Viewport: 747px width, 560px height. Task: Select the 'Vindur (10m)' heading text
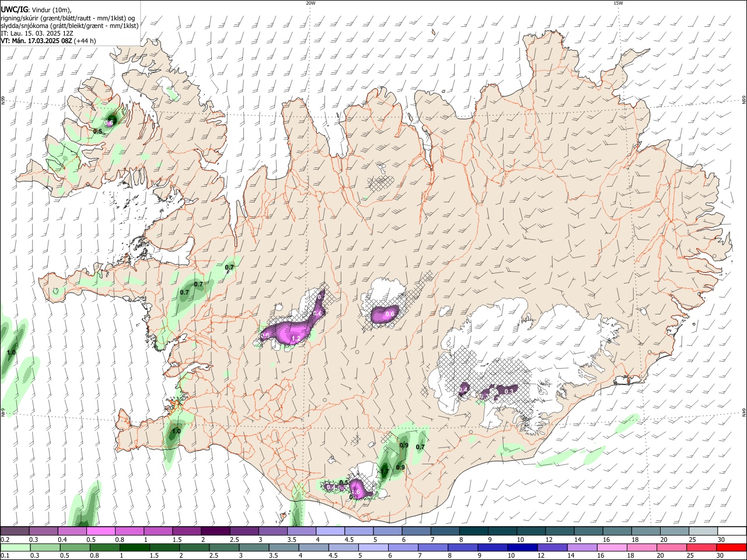click(51, 9)
